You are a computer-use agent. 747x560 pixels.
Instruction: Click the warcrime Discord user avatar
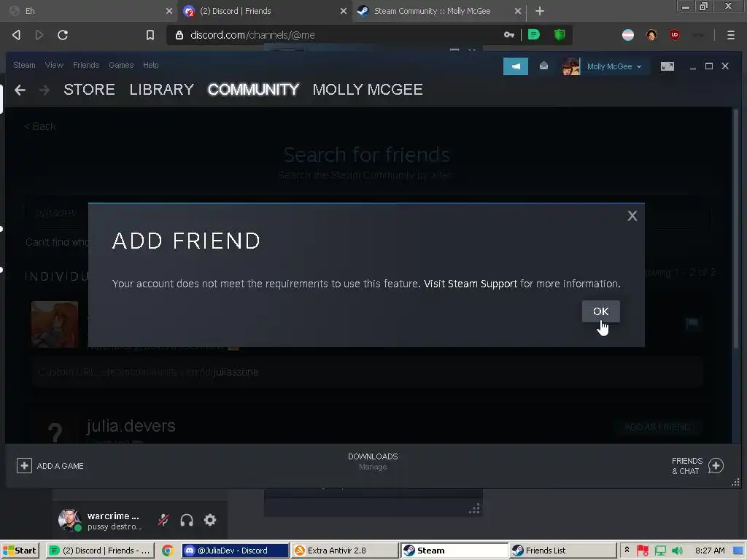pyautogui.click(x=69, y=520)
